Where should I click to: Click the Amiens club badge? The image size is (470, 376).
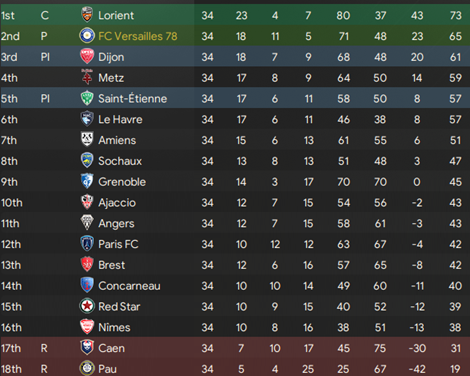click(87, 139)
